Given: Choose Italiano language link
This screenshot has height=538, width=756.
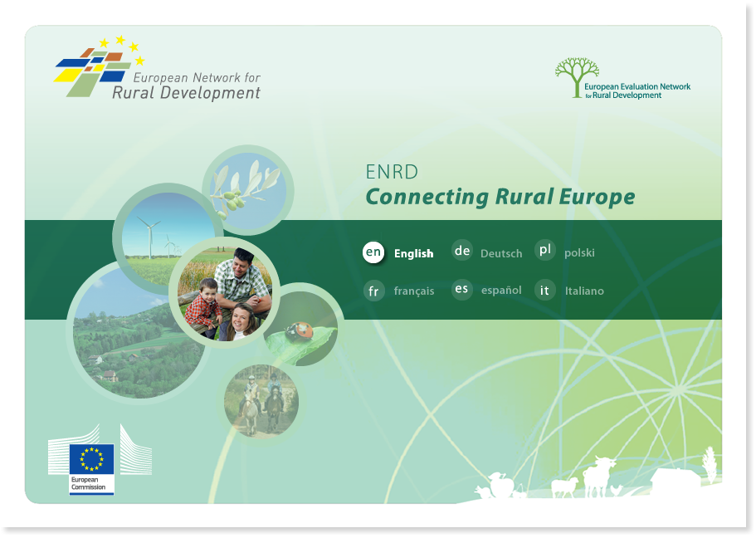Looking at the screenshot, I should [x=584, y=291].
